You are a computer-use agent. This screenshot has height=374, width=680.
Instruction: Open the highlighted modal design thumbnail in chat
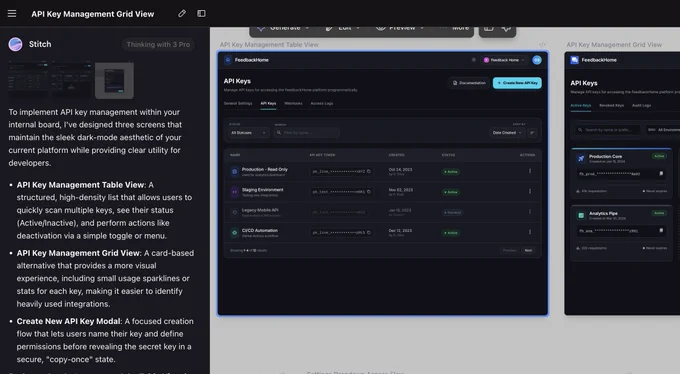114,80
